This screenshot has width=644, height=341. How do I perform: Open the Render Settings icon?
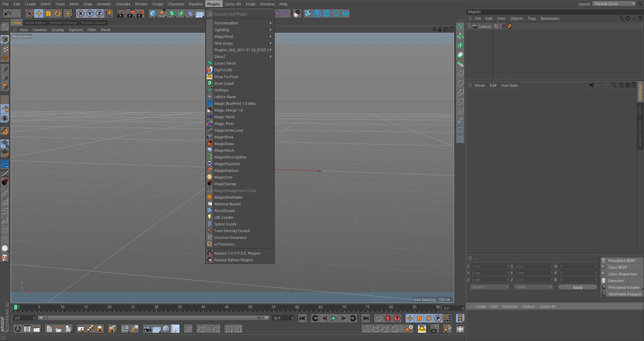pos(141,13)
